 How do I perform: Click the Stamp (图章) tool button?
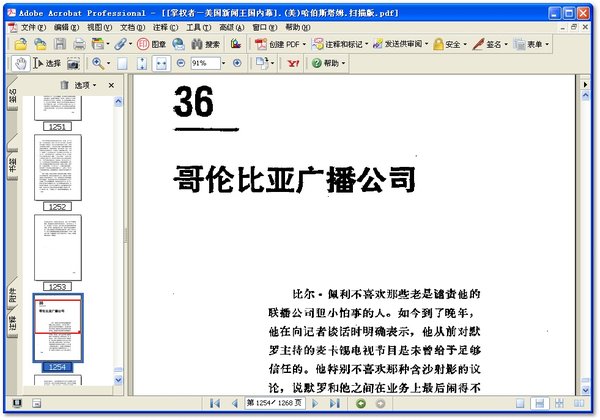(x=151, y=44)
